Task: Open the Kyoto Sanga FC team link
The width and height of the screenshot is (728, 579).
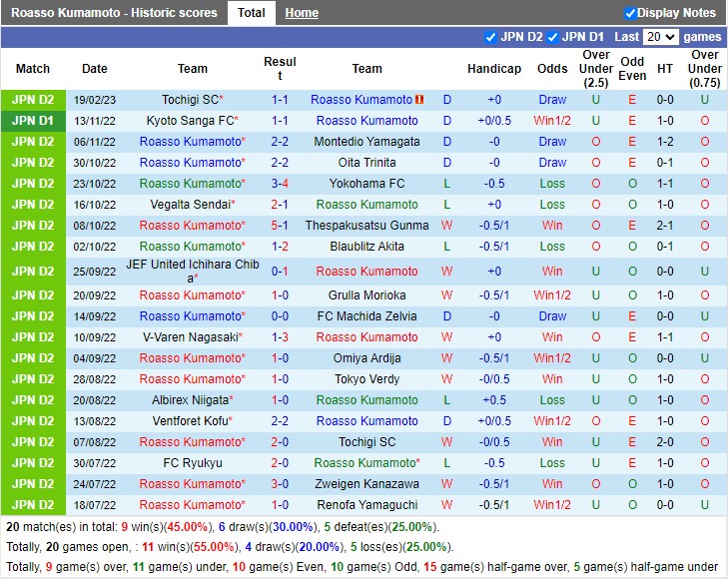Action: 190,121
